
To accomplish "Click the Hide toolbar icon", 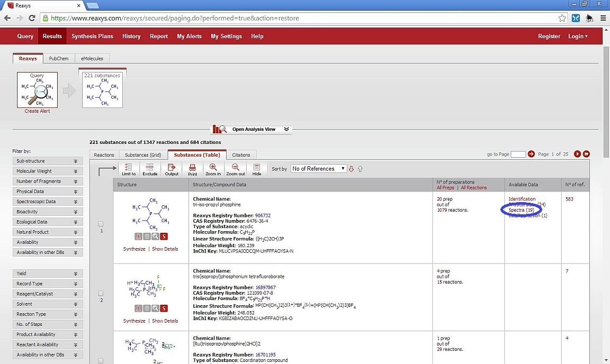I will [257, 169].
